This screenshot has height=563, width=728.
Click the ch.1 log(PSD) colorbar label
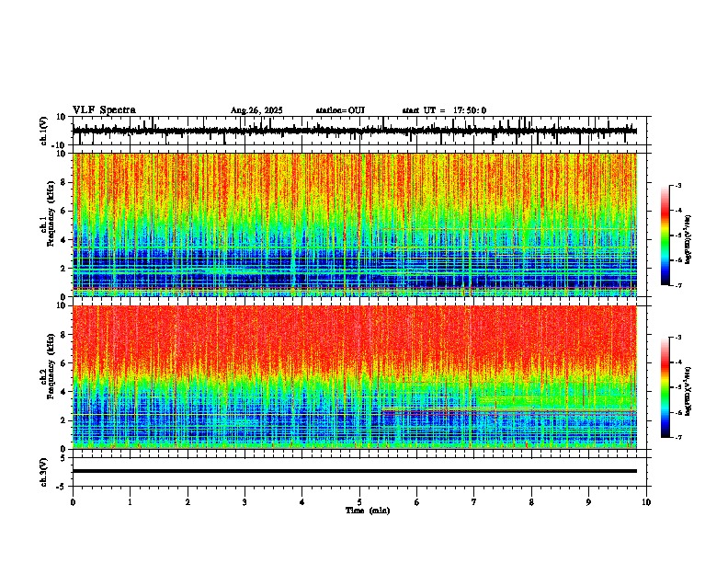click(688, 239)
